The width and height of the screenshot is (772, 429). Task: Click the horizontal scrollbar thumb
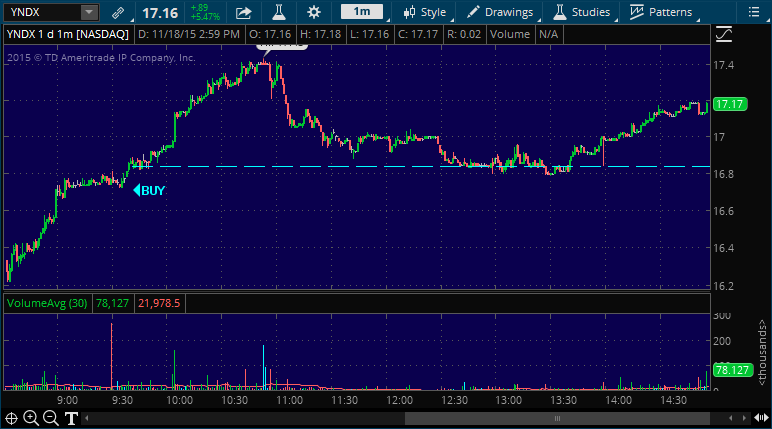point(557,419)
